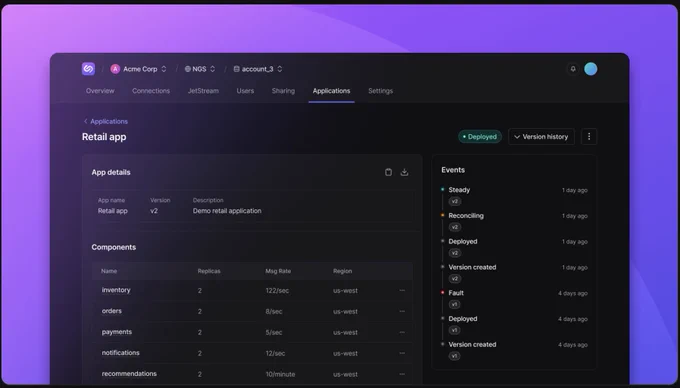Switch to the Users tab
The height and width of the screenshot is (388, 680).
245,91
